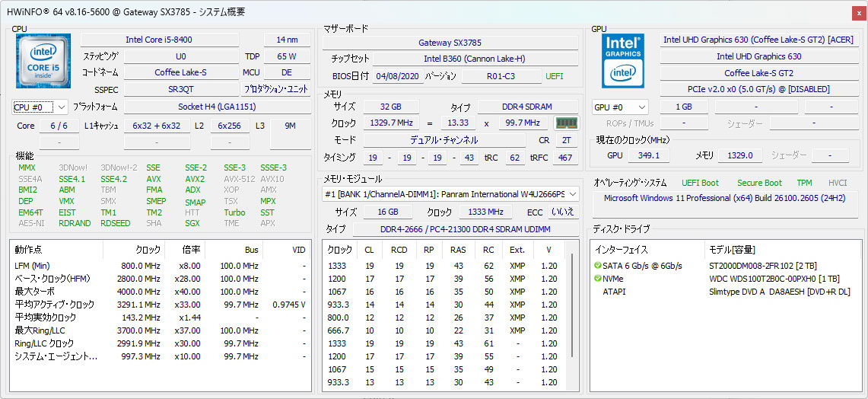Close the HWiNFO system summary window
Image resolution: width=868 pixels, height=399 pixels.
[859, 11]
